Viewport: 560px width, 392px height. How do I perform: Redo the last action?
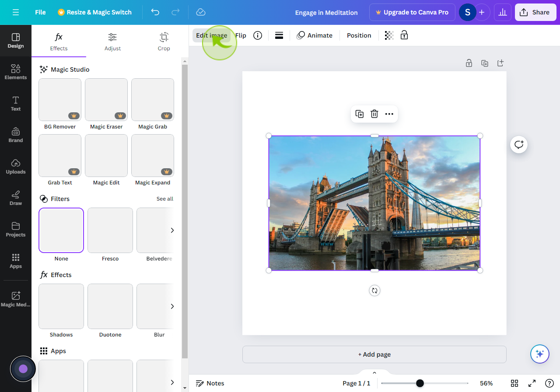[175, 12]
